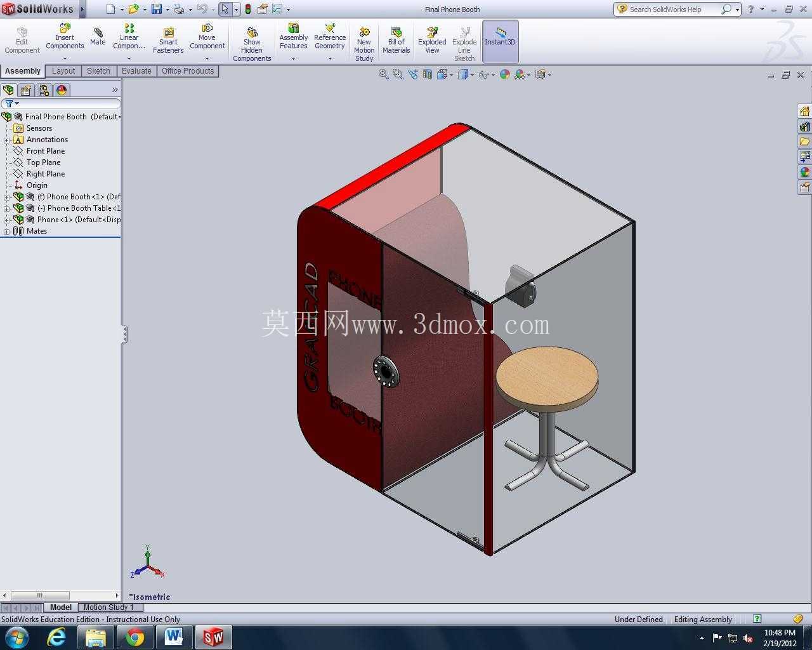Click the View Orientation icon
The height and width of the screenshot is (650, 812).
tap(442, 74)
